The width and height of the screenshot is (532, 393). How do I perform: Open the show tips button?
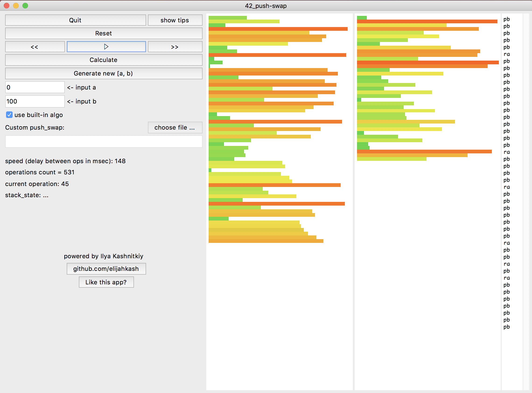pos(175,20)
